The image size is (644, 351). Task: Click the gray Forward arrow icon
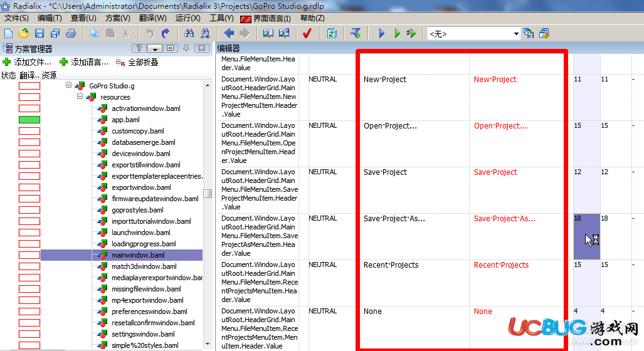coord(245,34)
